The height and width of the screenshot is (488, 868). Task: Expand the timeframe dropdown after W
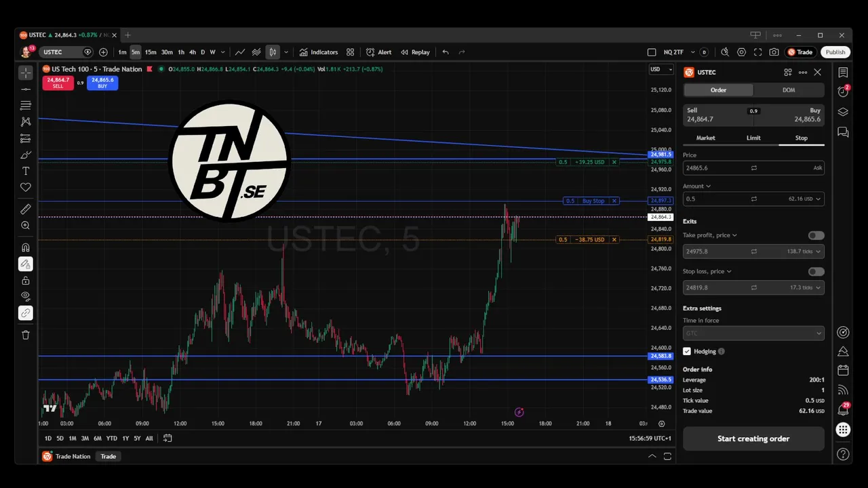click(x=222, y=52)
